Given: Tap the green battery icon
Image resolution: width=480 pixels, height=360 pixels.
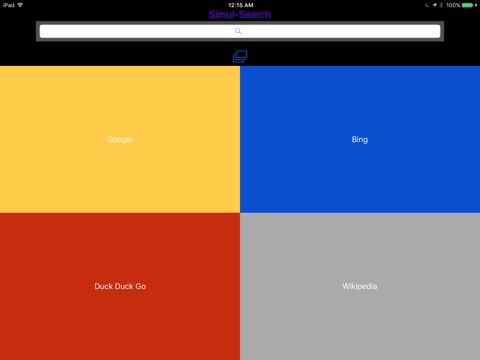Looking at the screenshot, I should point(469,5).
